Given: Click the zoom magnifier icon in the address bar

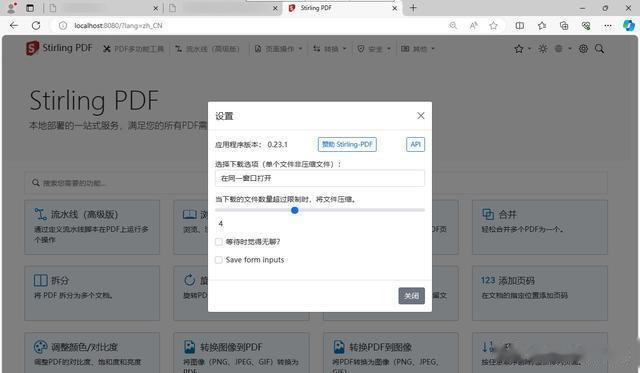Looking at the screenshot, I should point(453,26).
